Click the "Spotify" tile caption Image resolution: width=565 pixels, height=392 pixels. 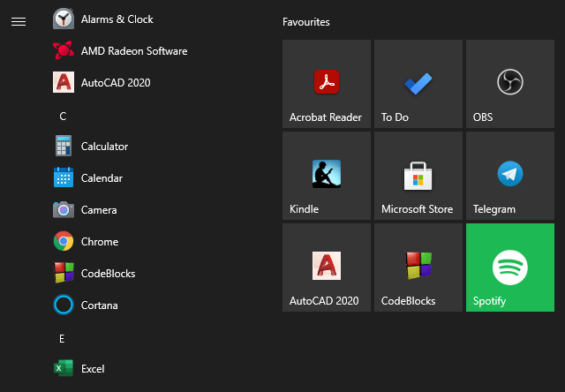489,301
